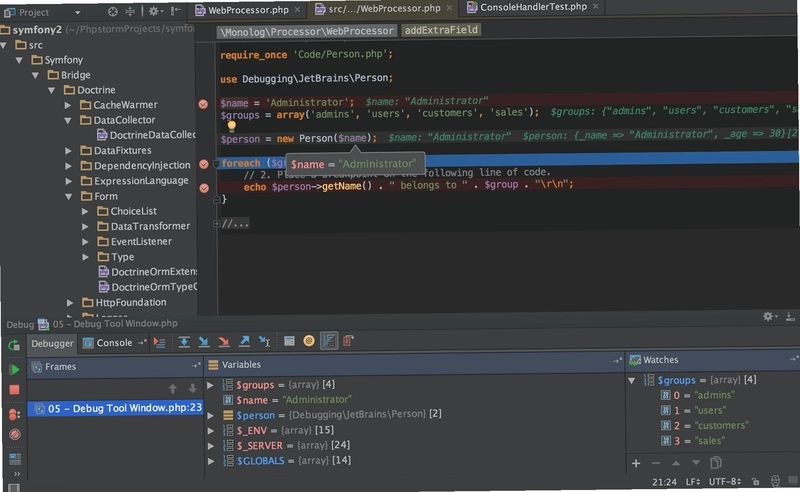Toggle breakpoint on the echo line
Image resolution: width=800 pixels, height=492 pixels.
(204, 188)
